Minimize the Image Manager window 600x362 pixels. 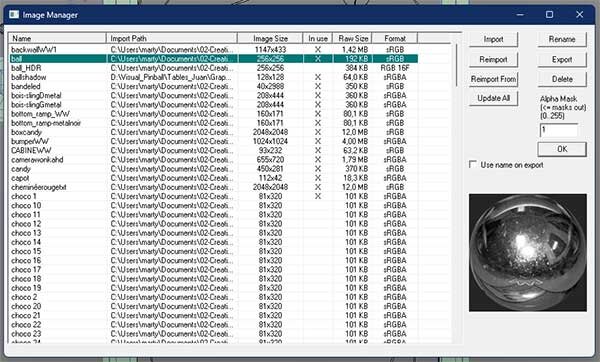[520, 15]
